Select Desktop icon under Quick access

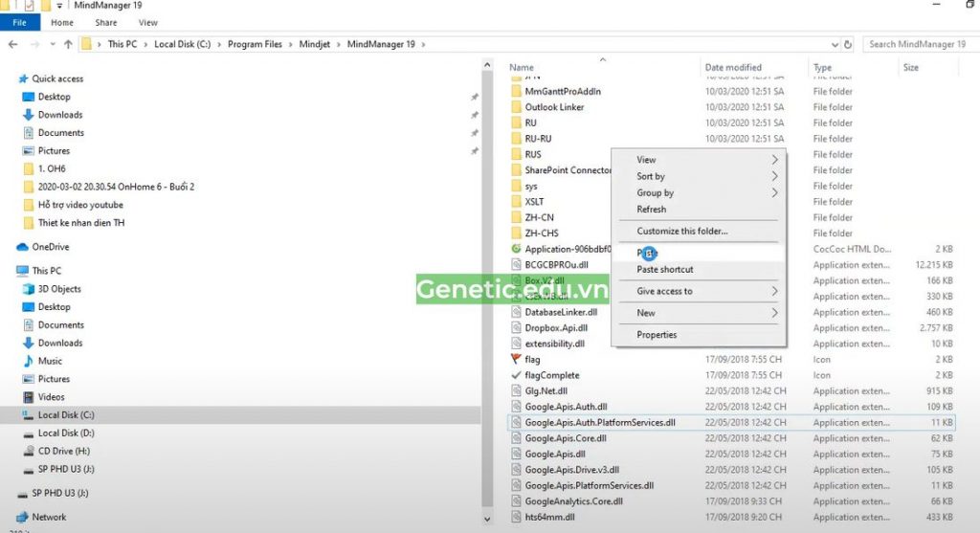pyautogui.click(x=28, y=97)
